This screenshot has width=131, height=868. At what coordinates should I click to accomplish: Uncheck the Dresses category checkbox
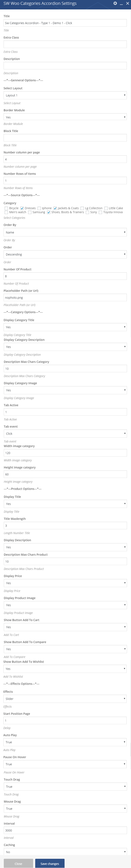tap(22, 208)
